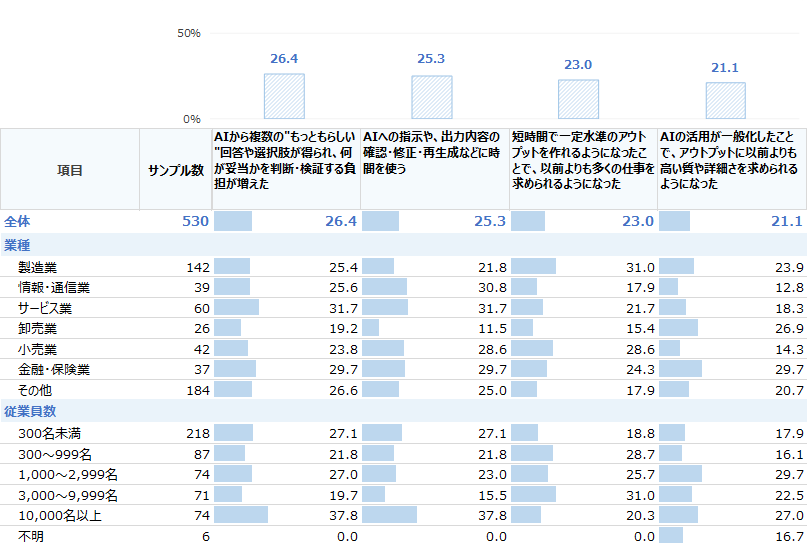
Task: Select the サンプル数 column header
Action: point(176,169)
